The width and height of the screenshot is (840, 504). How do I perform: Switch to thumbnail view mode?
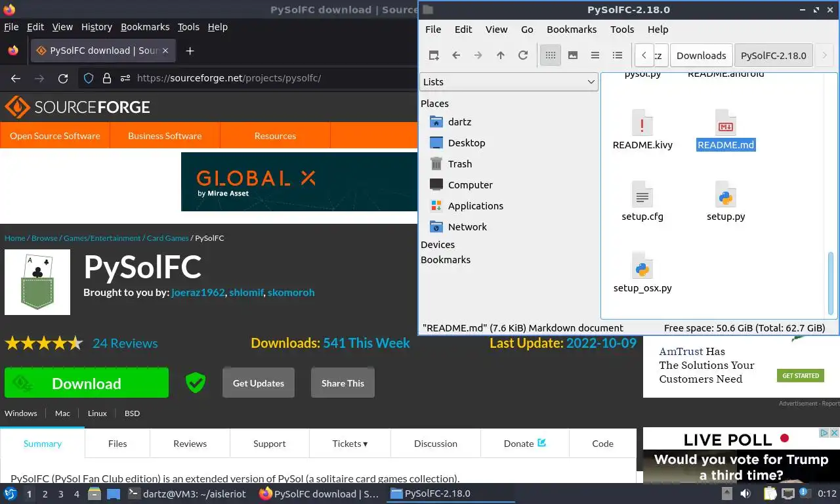573,55
